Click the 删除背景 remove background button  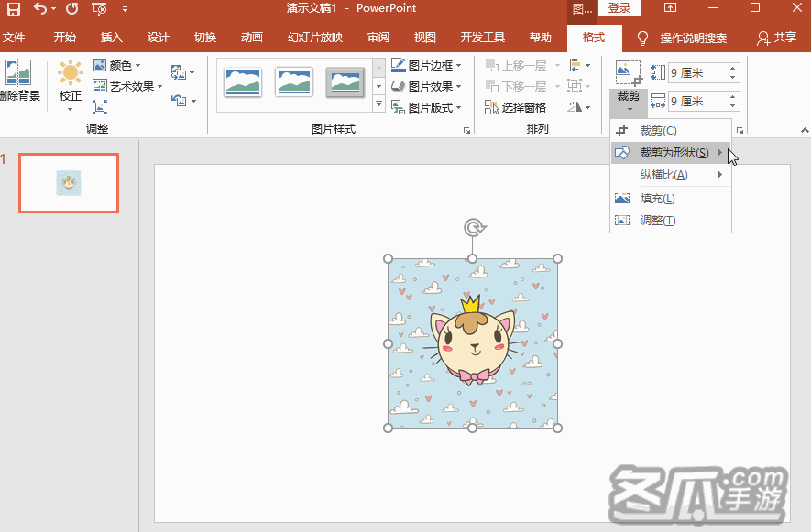click(18, 81)
